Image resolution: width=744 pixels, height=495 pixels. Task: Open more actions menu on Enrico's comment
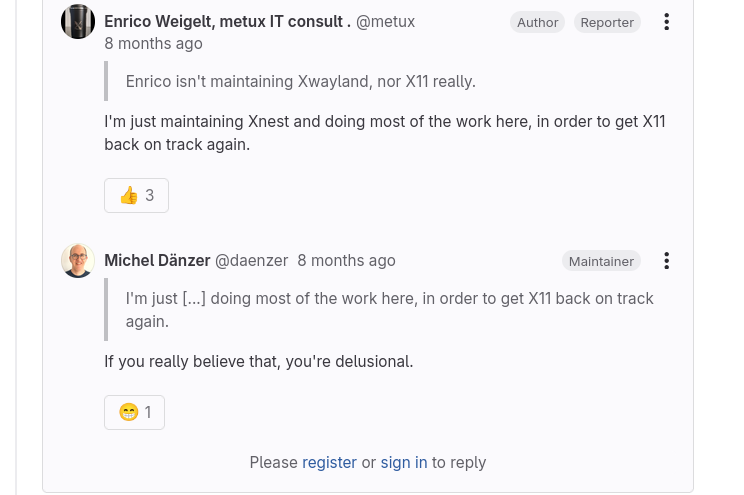(x=666, y=22)
